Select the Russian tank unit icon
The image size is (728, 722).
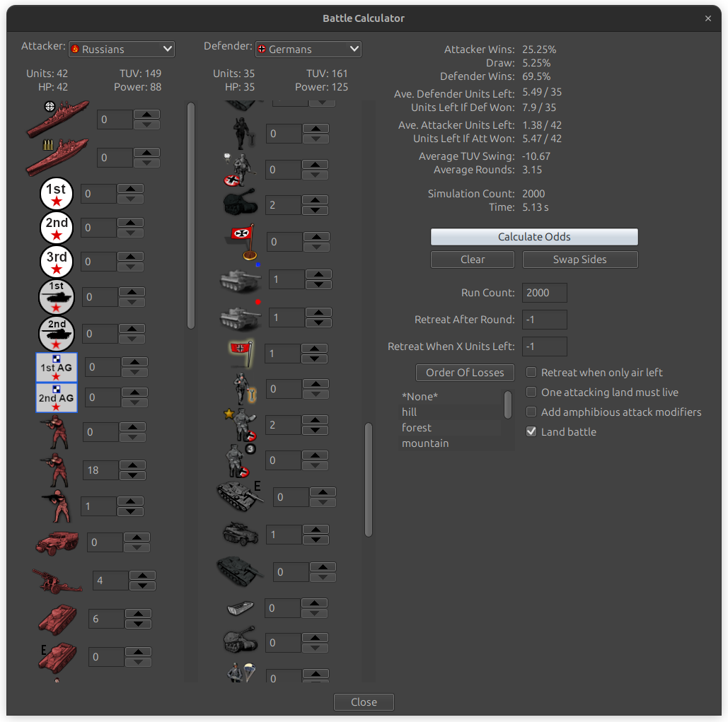(x=57, y=617)
